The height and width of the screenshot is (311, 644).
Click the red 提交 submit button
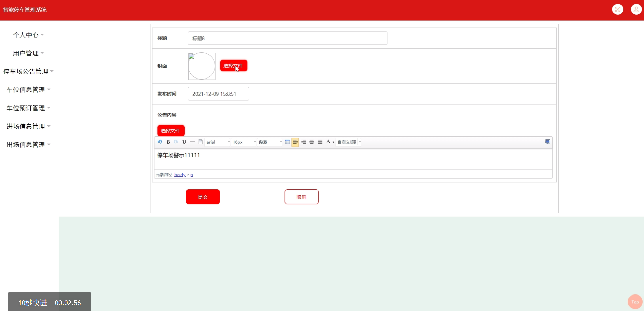[x=203, y=197]
